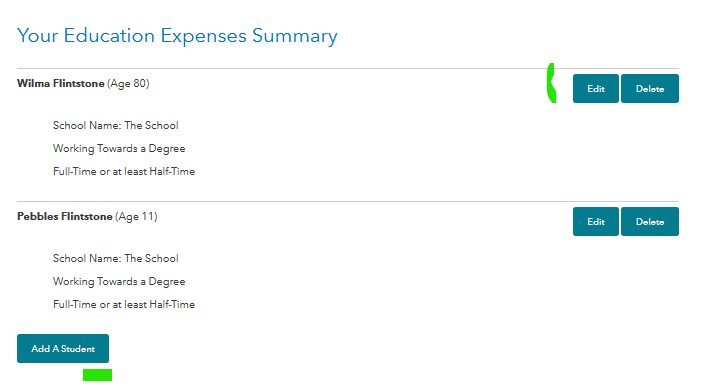Select the Your Education Expenses Summary heading

pyautogui.click(x=177, y=36)
